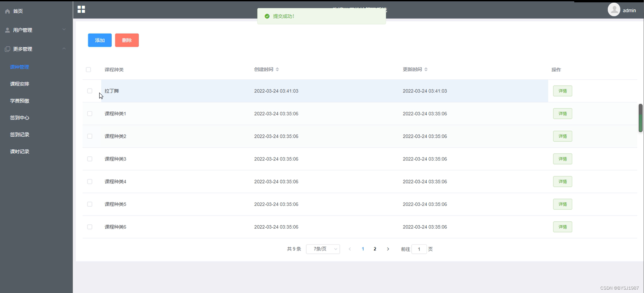
Task: Click the home icon beside 首页
Action: 7,11
